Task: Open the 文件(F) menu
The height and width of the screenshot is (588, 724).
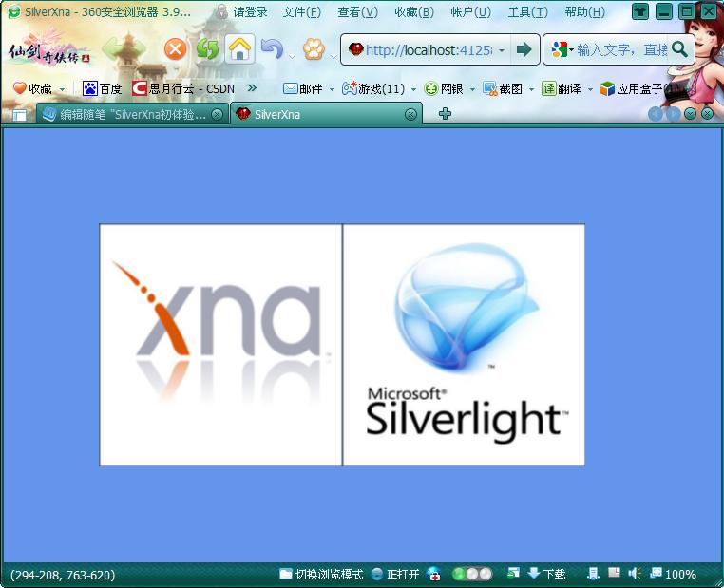Action: 301,12
